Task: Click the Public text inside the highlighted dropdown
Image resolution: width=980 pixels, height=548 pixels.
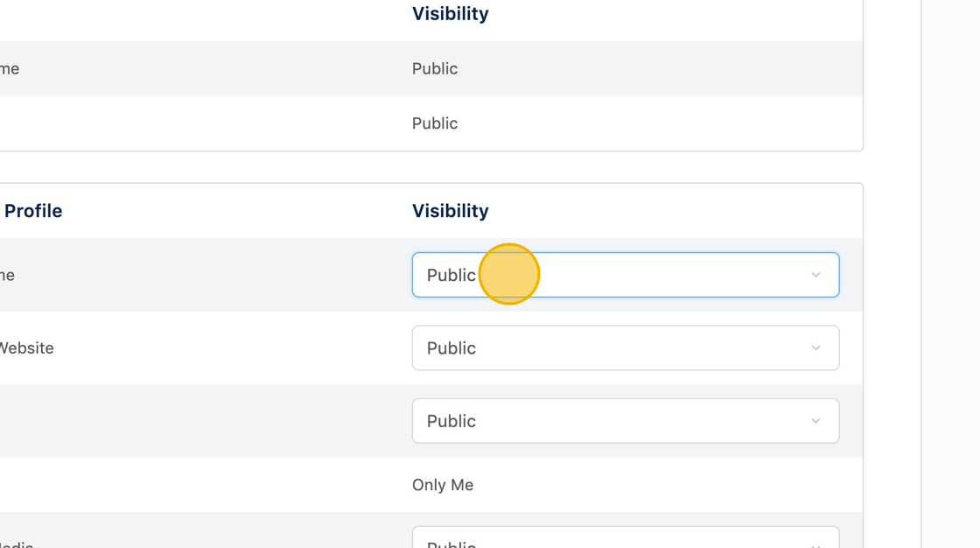Action: 451,275
